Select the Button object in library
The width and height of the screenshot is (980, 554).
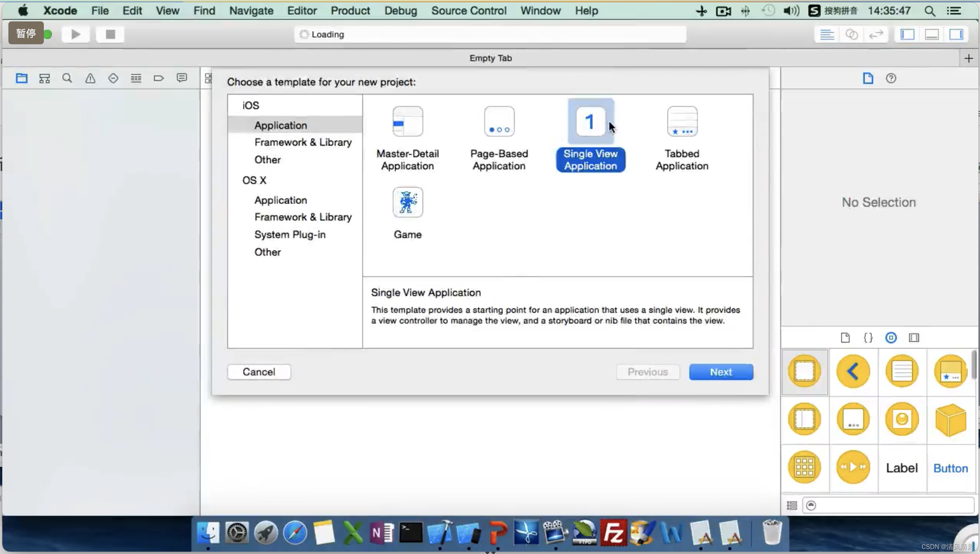[x=950, y=468]
